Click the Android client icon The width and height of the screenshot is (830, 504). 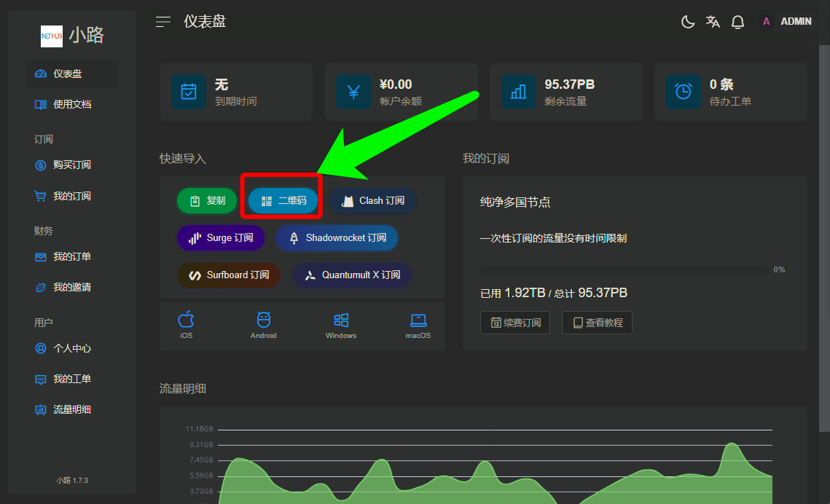pyautogui.click(x=263, y=325)
